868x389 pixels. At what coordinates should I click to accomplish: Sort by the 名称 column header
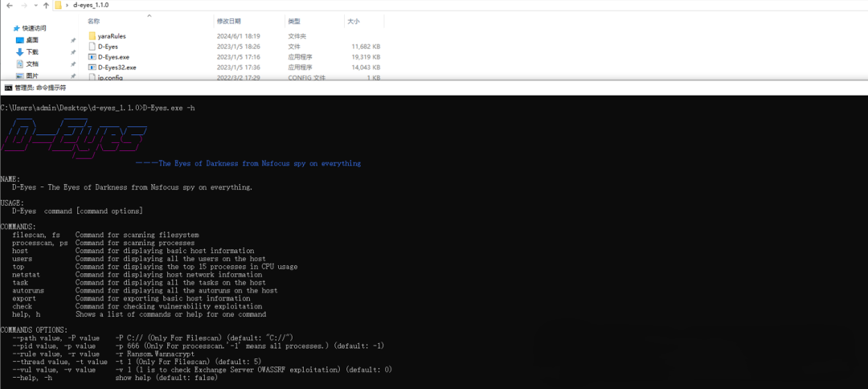[93, 21]
